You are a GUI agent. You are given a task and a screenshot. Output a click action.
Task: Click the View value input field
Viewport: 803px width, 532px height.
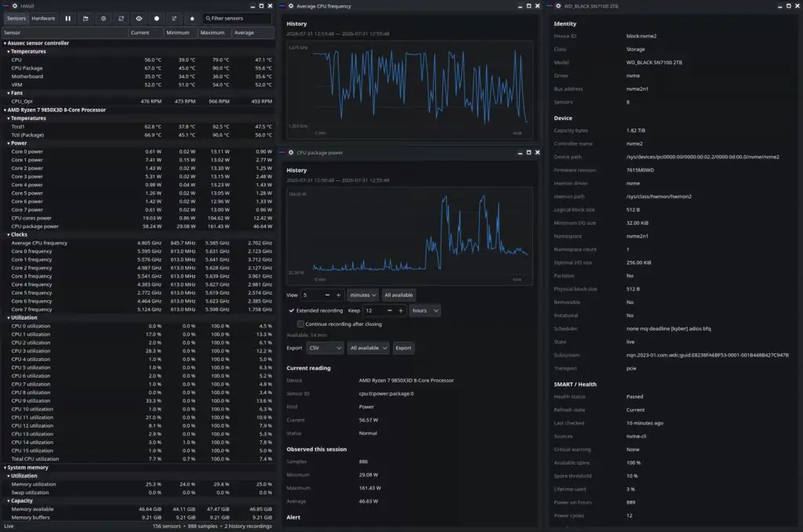311,295
